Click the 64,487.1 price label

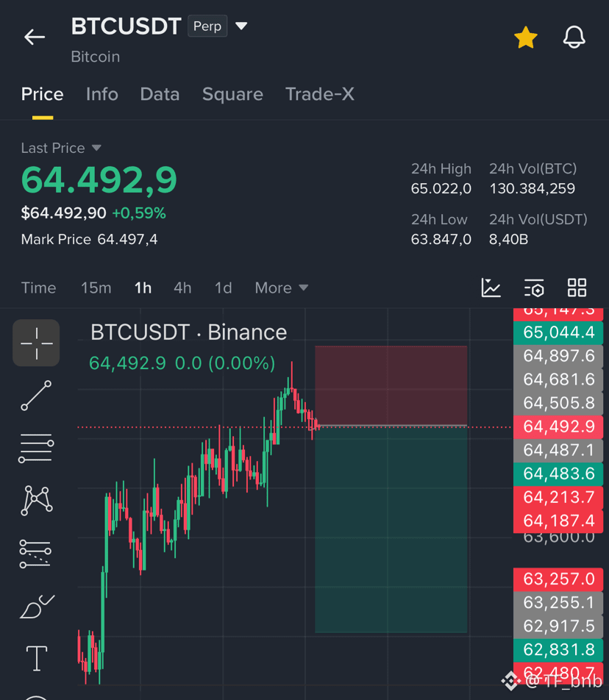coord(558,450)
